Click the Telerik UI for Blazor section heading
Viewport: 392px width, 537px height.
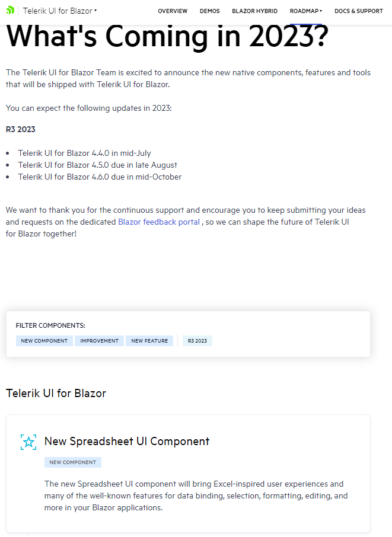click(56, 393)
